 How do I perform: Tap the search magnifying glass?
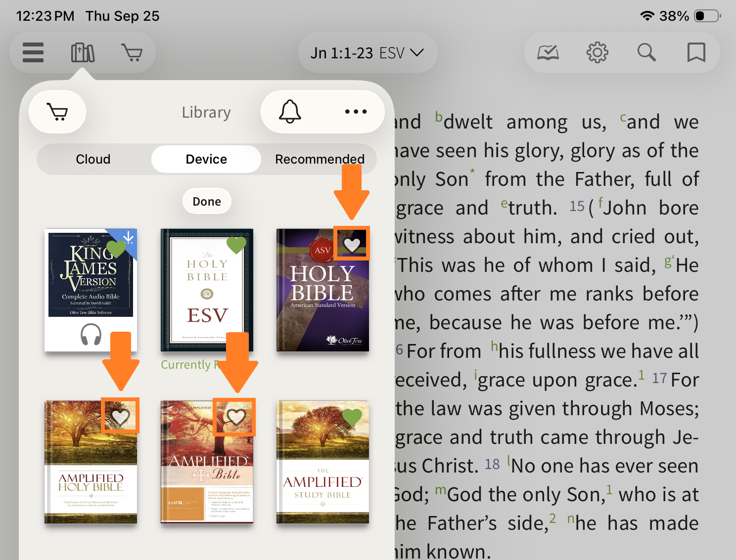(646, 52)
